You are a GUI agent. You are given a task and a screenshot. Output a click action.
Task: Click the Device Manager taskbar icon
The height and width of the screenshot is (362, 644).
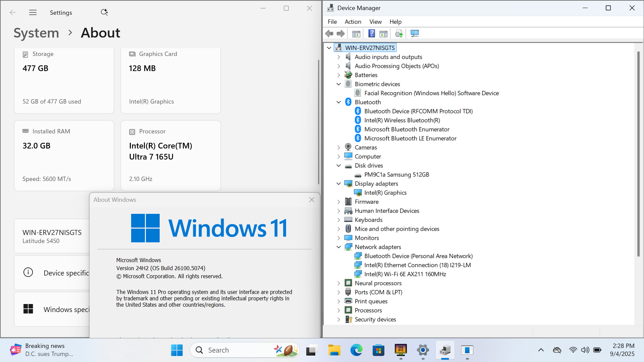[x=445, y=350]
